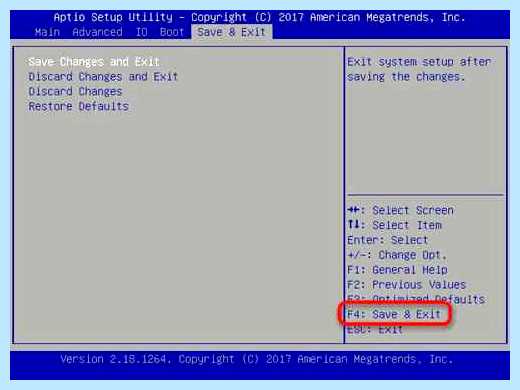Click the Version 2.18.1264 footer text
The height and width of the screenshot is (390, 520).
(x=256, y=359)
